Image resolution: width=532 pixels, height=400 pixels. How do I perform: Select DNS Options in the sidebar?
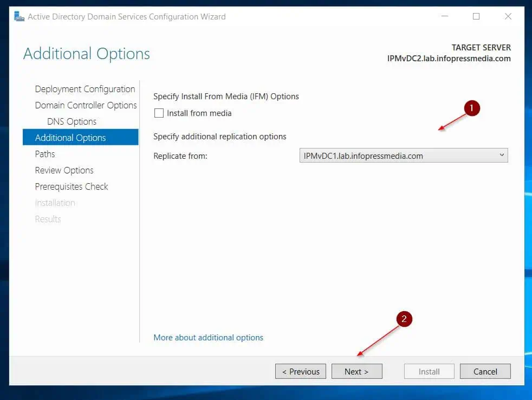tap(72, 121)
